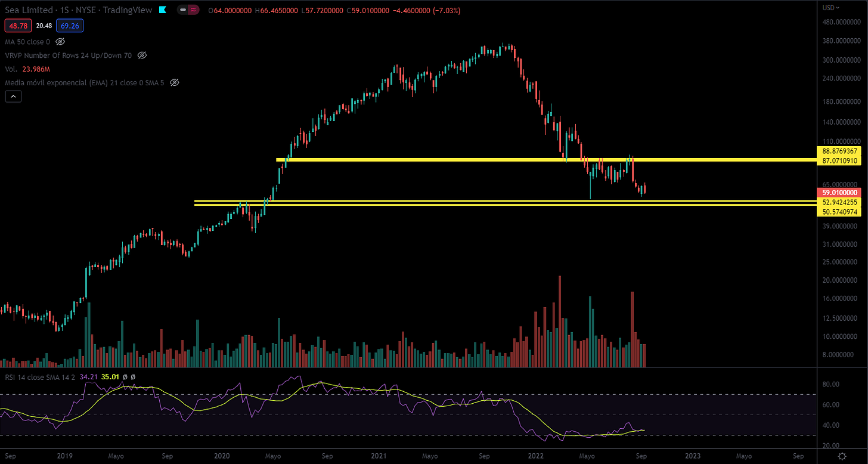The width and height of the screenshot is (868, 464).
Task: Click the 2022 label on the time axis
Action: [x=535, y=456]
